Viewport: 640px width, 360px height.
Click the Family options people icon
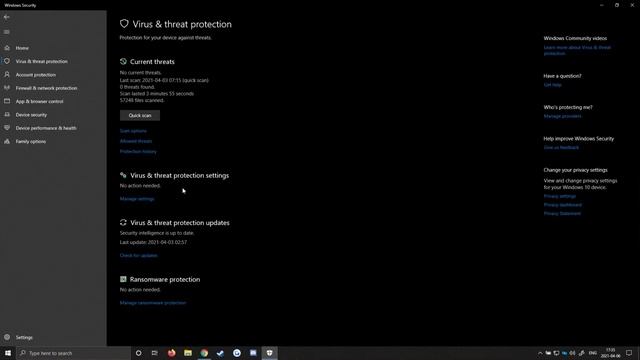pos(7,141)
